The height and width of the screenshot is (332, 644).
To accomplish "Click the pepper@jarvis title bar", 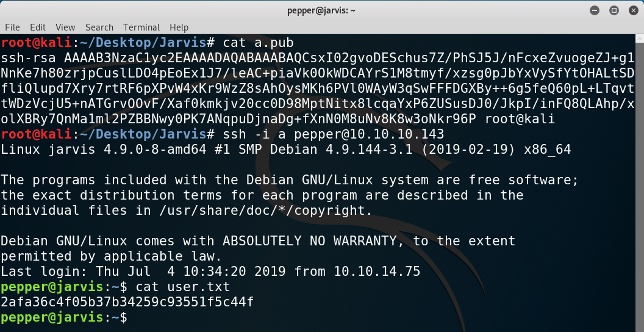I will click(321, 11).
